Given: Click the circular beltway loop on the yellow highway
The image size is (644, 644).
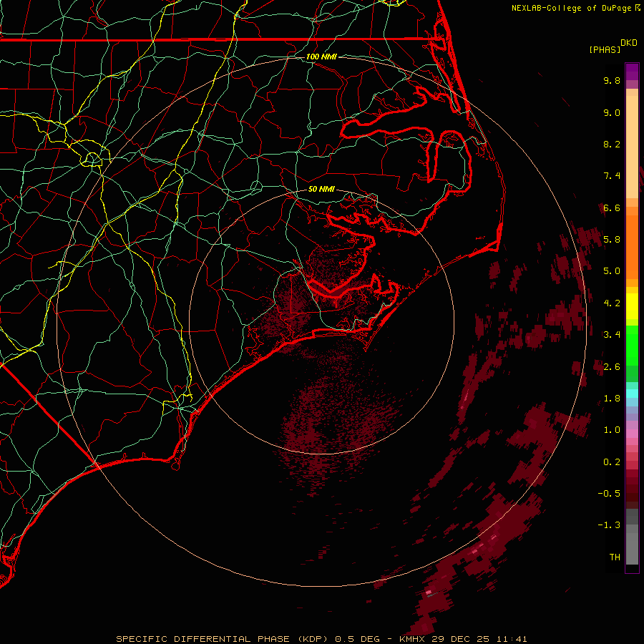Looking at the screenshot, I should coord(92,159).
